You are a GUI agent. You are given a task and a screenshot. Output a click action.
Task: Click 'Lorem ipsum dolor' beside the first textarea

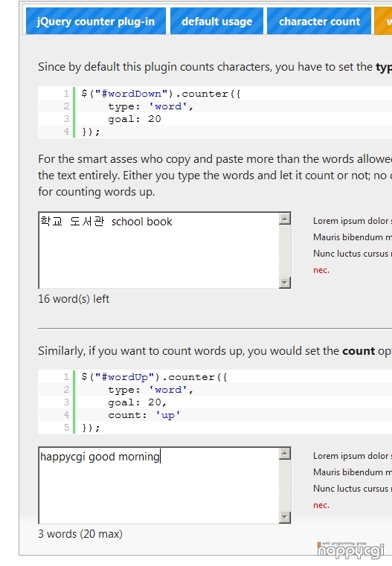click(350, 221)
